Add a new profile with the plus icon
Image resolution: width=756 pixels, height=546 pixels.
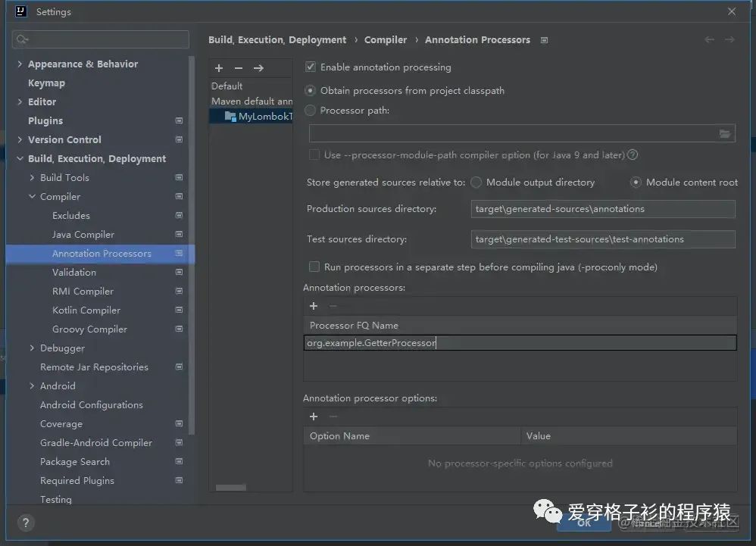click(219, 68)
